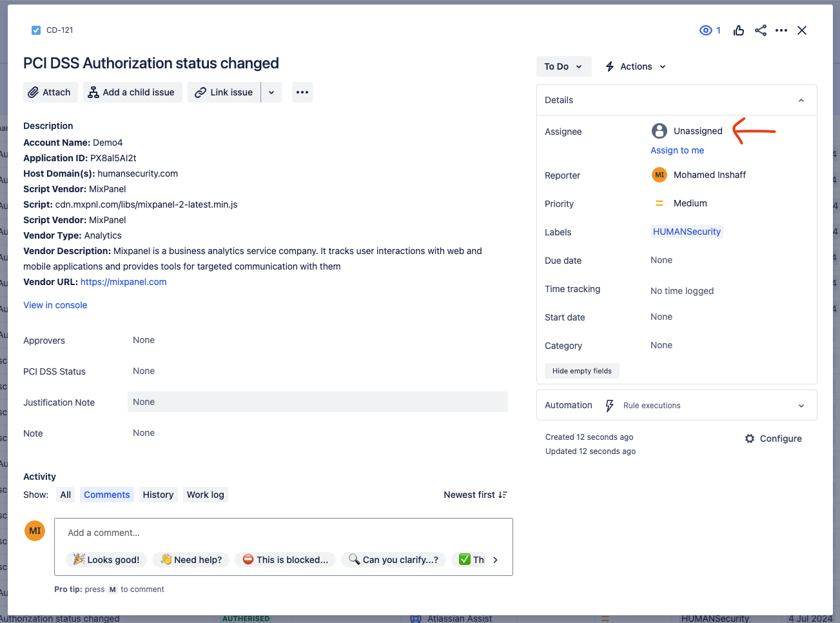
Task: Open the three-dot menu beside Link issue
Action: 302,92
